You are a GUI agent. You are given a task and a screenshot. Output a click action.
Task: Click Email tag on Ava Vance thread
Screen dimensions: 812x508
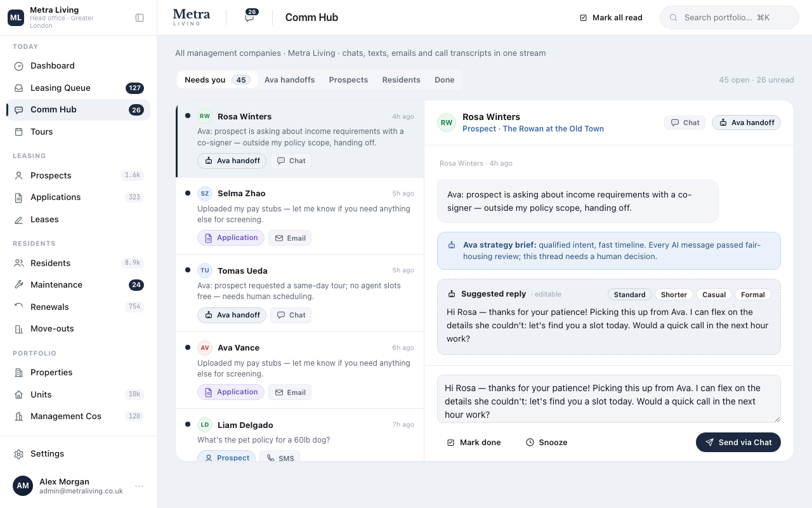(290, 392)
